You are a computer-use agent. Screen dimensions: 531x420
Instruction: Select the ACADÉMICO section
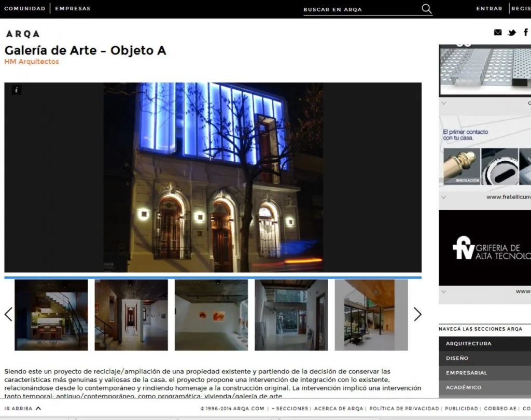click(485, 387)
